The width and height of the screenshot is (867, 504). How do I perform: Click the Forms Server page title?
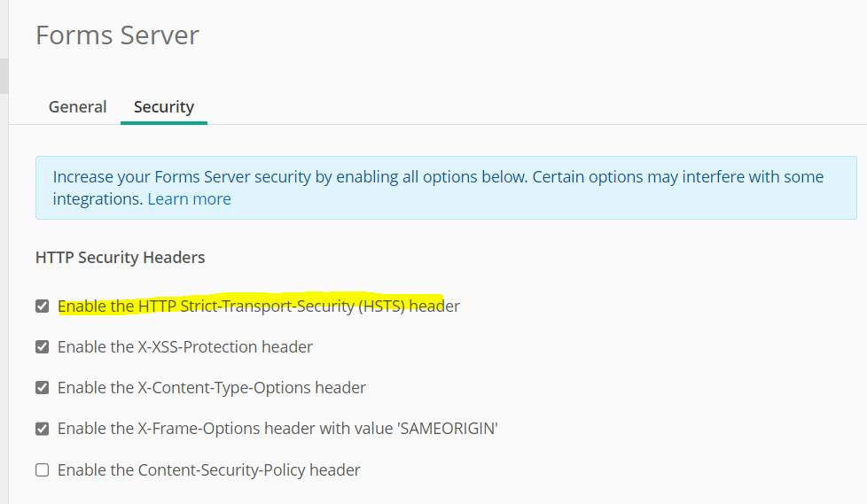click(117, 35)
